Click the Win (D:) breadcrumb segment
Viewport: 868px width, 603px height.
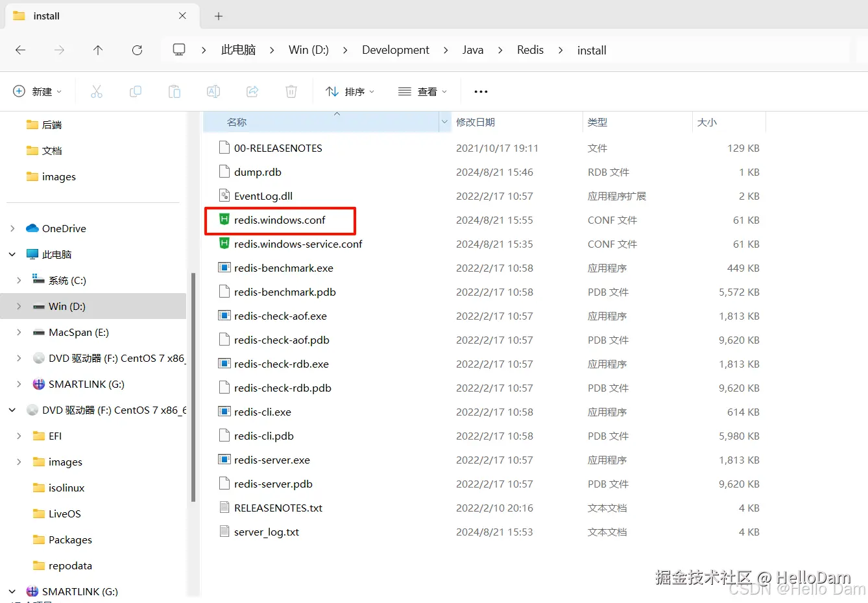tap(309, 50)
